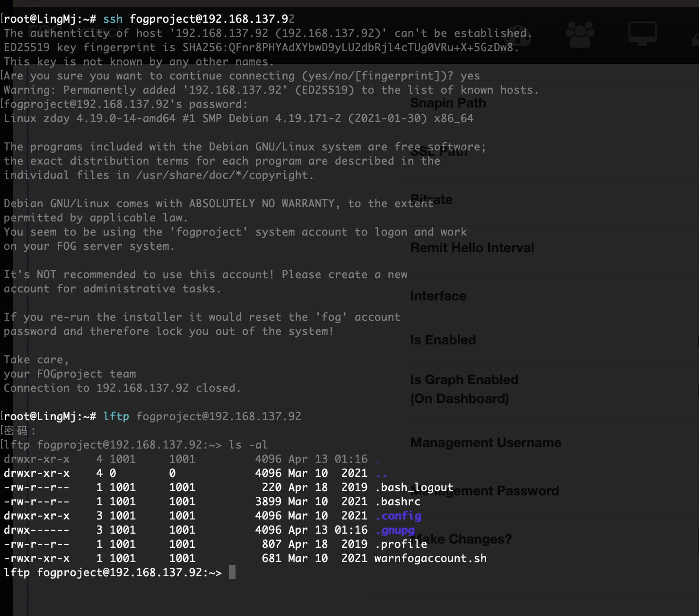Click the .gnupg directory name
The height and width of the screenshot is (616, 699).
point(395,530)
